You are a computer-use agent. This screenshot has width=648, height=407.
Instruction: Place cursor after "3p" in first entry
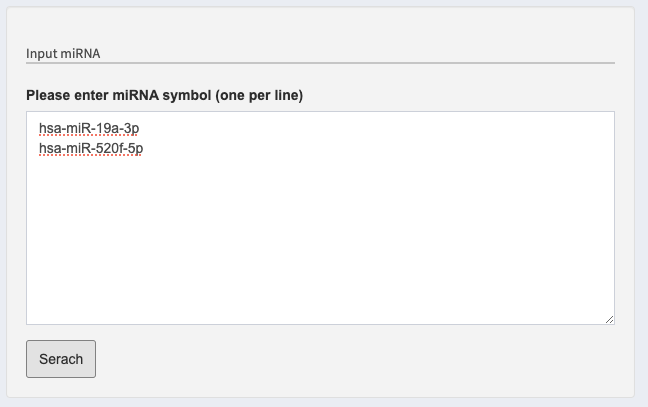click(141, 129)
